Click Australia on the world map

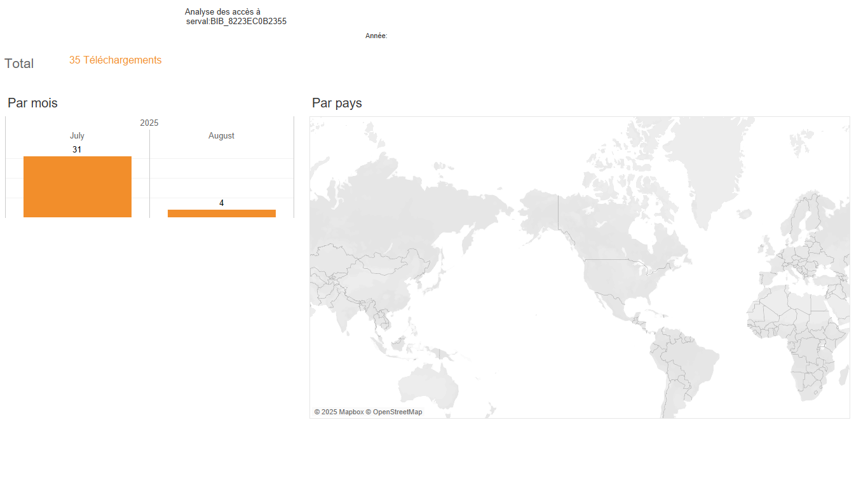pos(428,384)
